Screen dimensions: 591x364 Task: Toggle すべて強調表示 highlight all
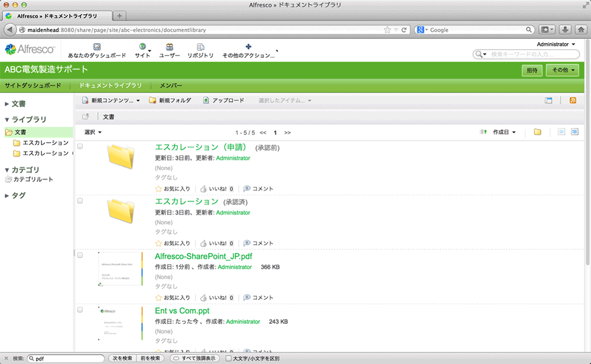point(195,358)
